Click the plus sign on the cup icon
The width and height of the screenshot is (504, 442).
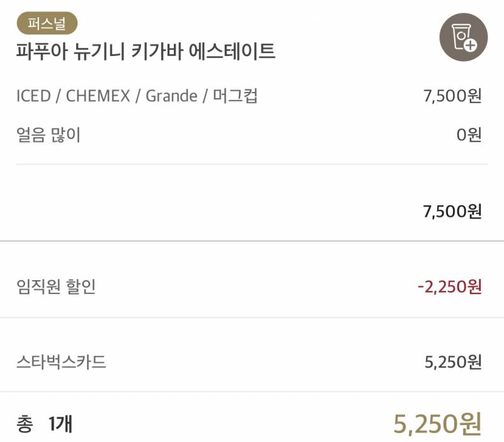pos(471,46)
